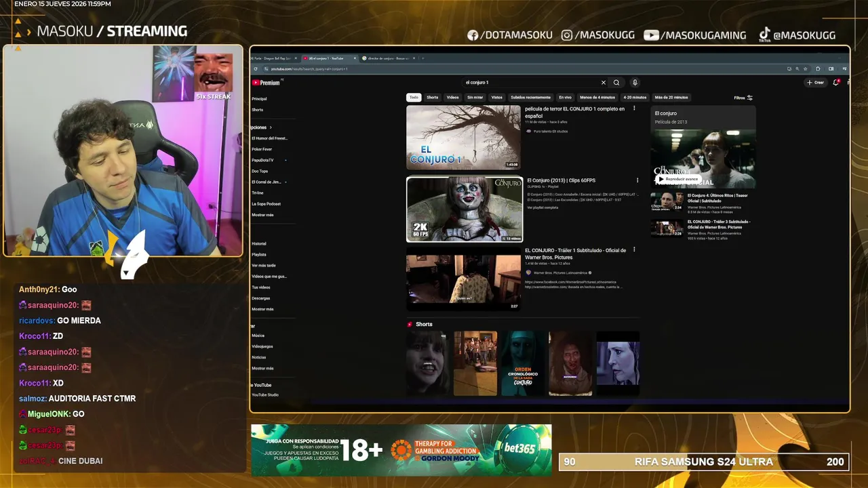This screenshot has height=488, width=868.
Task: Expand the Suscripciones section chevron
Action: tap(271, 127)
